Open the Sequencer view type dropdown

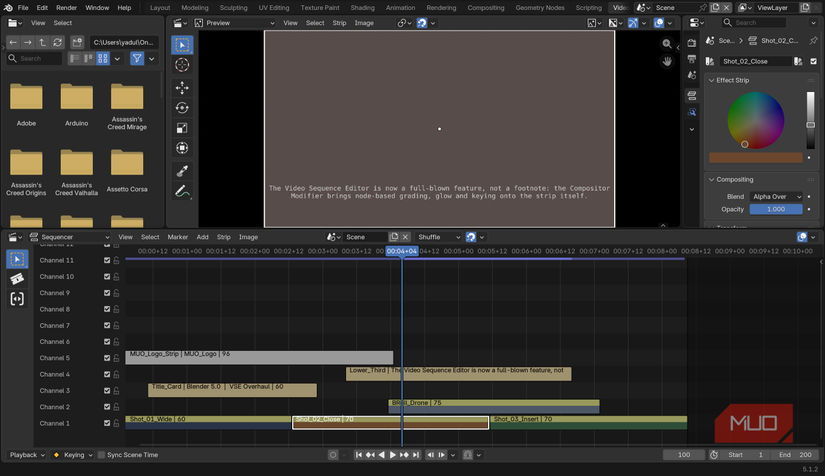(70, 237)
